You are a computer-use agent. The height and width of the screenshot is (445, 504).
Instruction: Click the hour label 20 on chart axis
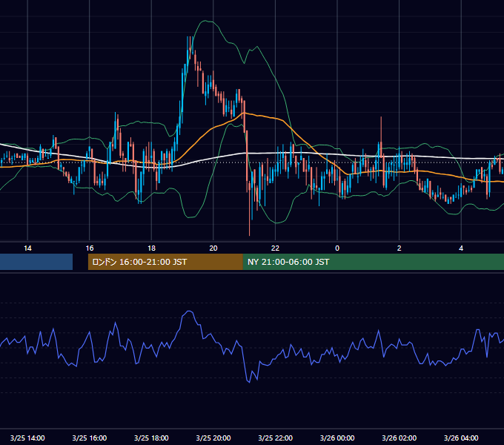point(213,248)
